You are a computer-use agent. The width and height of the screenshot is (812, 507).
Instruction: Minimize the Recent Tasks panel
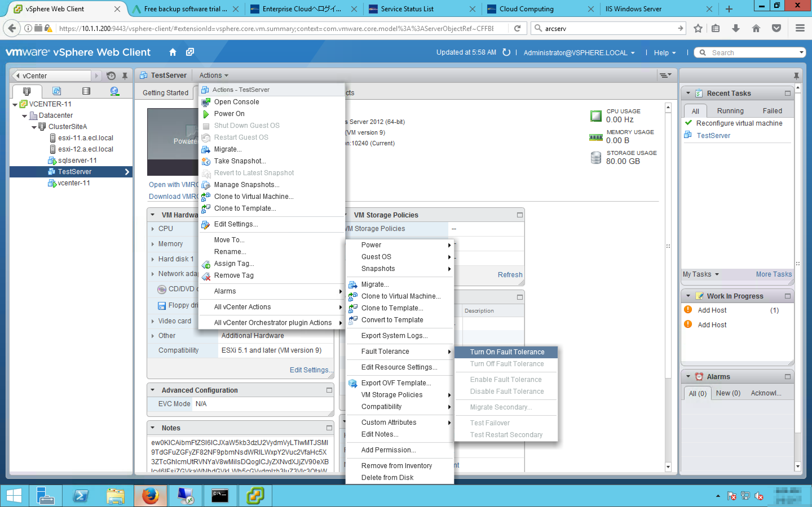pos(787,93)
